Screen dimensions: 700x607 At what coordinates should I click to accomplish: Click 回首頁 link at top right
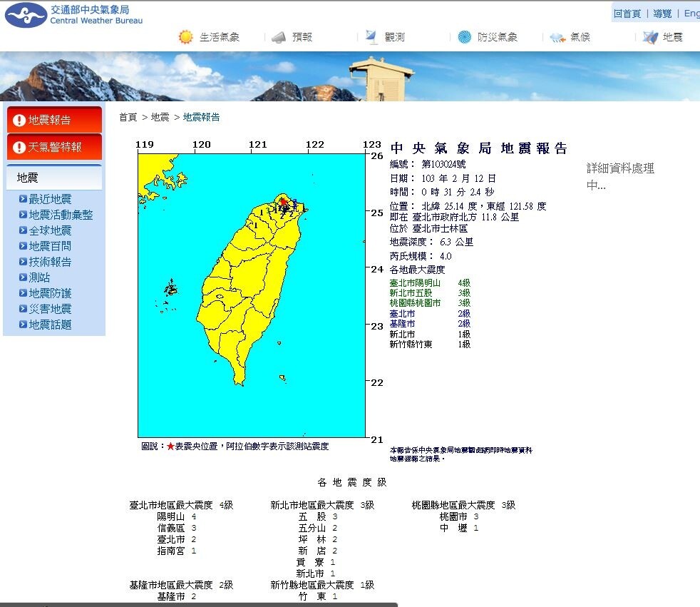627,14
